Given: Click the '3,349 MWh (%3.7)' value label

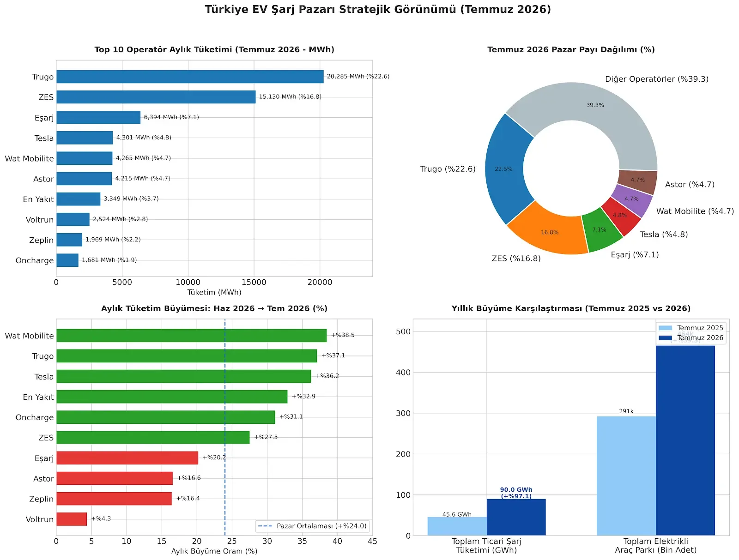Looking at the screenshot, I should pyautogui.click(x=131, y=199).
